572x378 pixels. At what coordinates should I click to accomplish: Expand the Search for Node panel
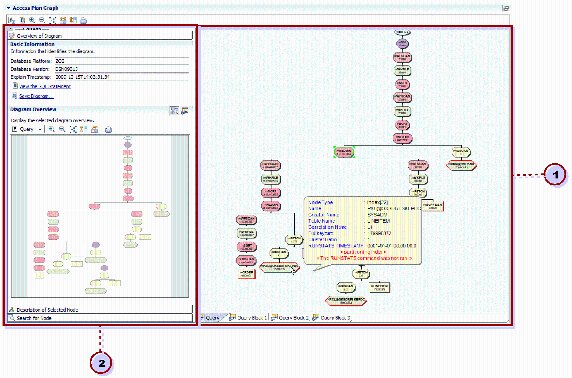tap(100, 318)
